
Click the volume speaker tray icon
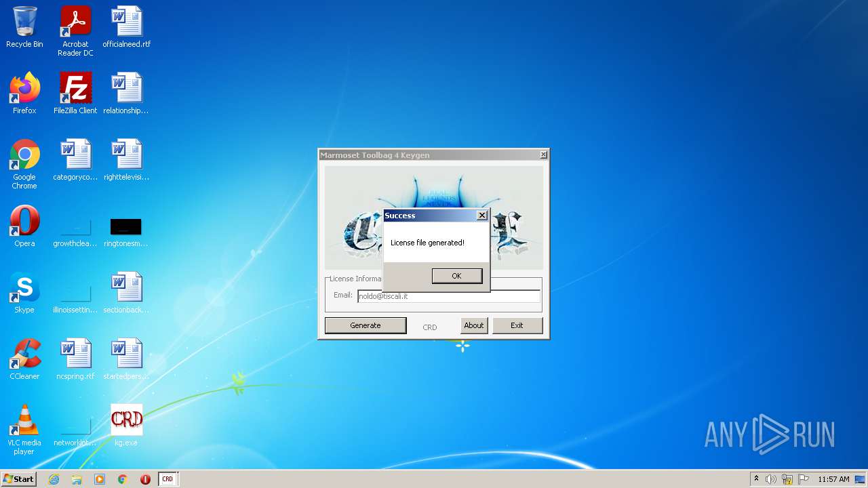click(x=771, y=479)
